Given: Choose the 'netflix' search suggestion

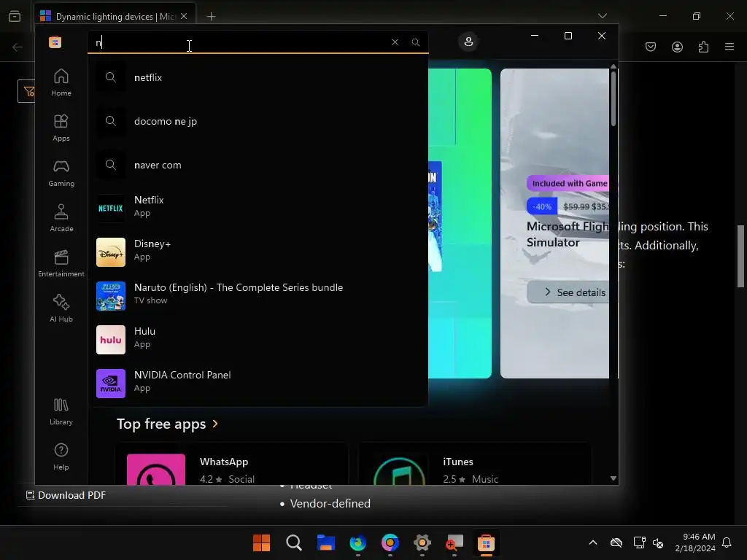Looking at the screenshot, I should tap(258, 77).
